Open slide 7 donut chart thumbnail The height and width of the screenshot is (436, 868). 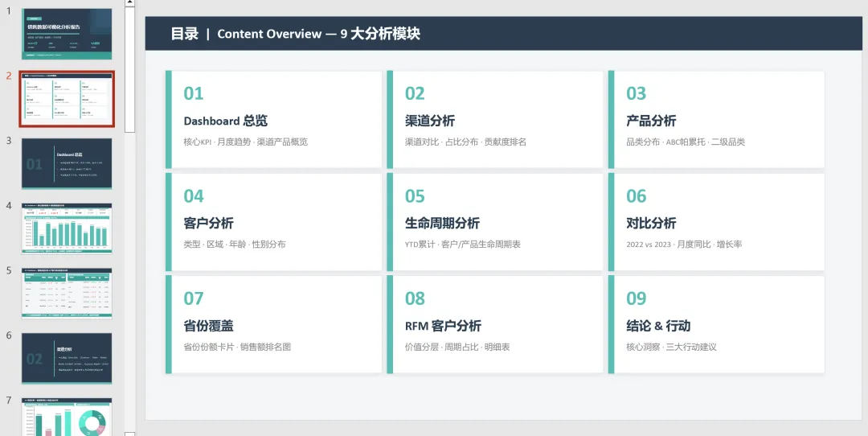pos(67,417)
